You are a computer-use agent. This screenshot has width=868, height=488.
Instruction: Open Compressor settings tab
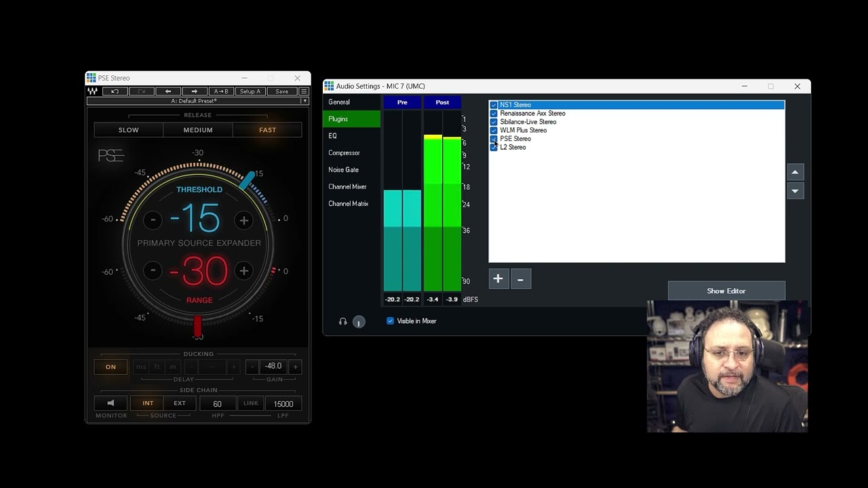[351, 153]
